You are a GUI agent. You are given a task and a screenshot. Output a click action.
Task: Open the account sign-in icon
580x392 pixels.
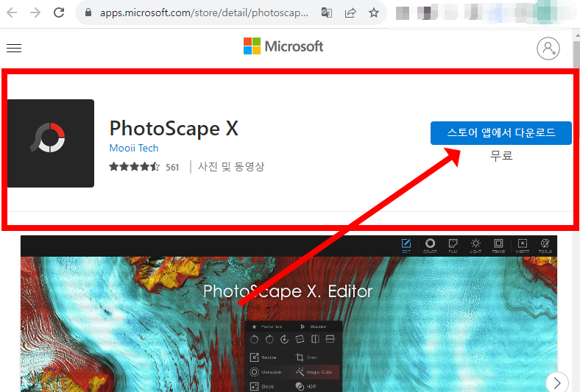tap(548, 49)
